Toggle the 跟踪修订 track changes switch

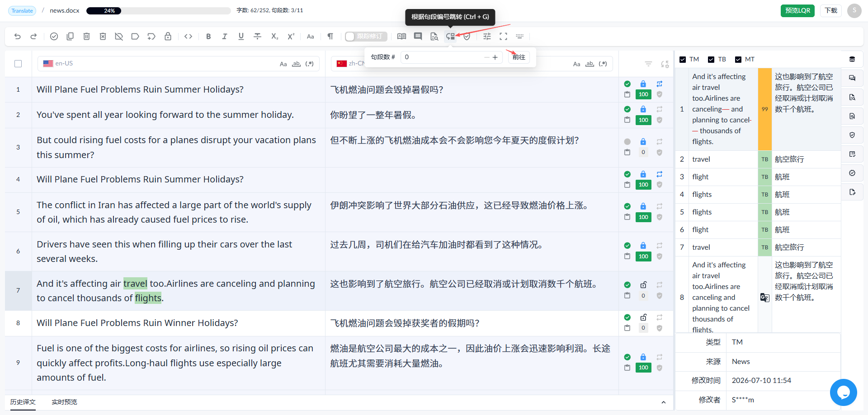click(x=365, y=37)
